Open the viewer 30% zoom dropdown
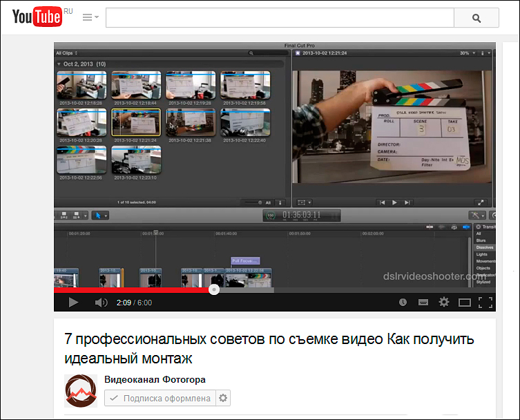 pyautogui.click(x=468, y=53)
